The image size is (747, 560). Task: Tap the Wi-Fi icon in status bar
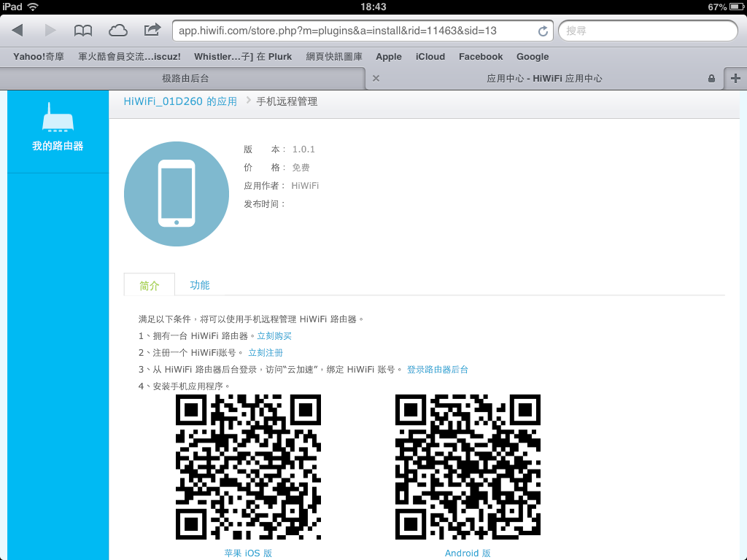point(34,7)
